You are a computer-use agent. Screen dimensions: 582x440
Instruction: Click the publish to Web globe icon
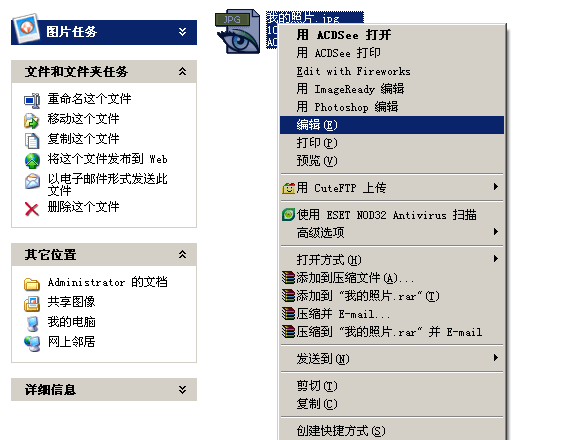click(32, 161)
